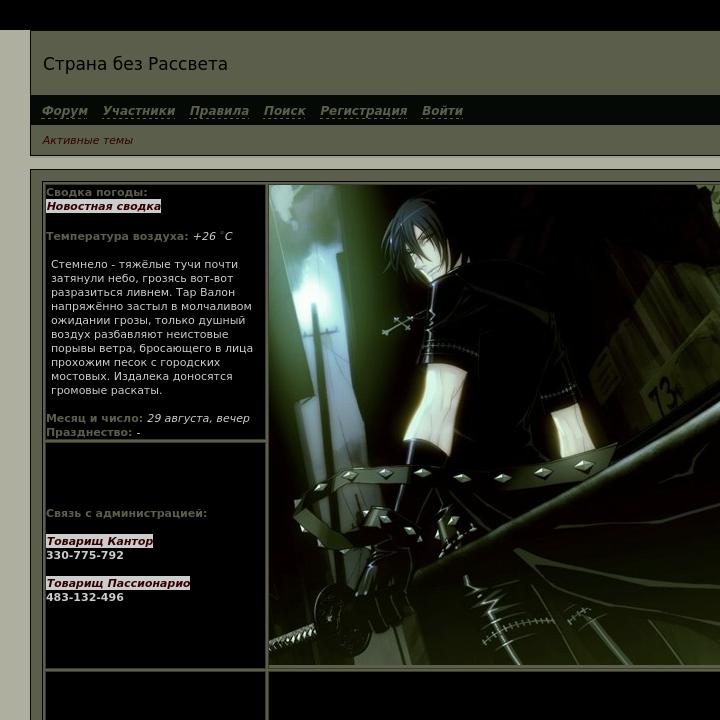Click the number 330-775-792

tap(85, 555)
